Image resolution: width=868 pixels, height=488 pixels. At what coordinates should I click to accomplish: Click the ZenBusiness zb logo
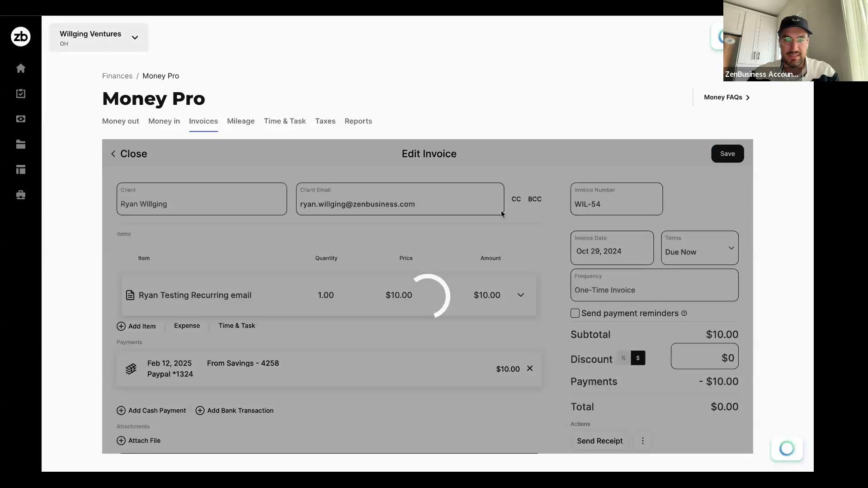point(21,37)
